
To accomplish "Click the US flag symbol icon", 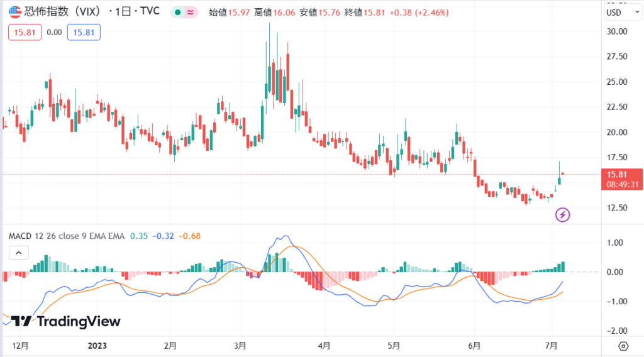I will pos(15,12).
